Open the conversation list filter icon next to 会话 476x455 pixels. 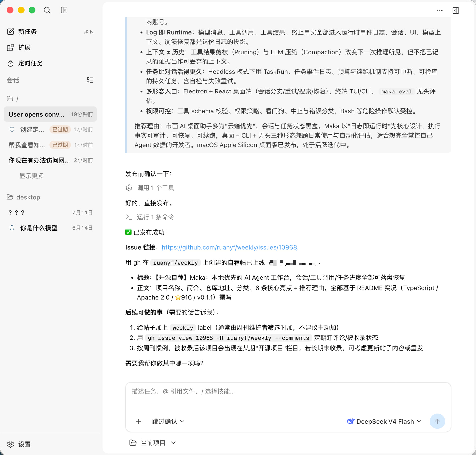click(90, 80)
